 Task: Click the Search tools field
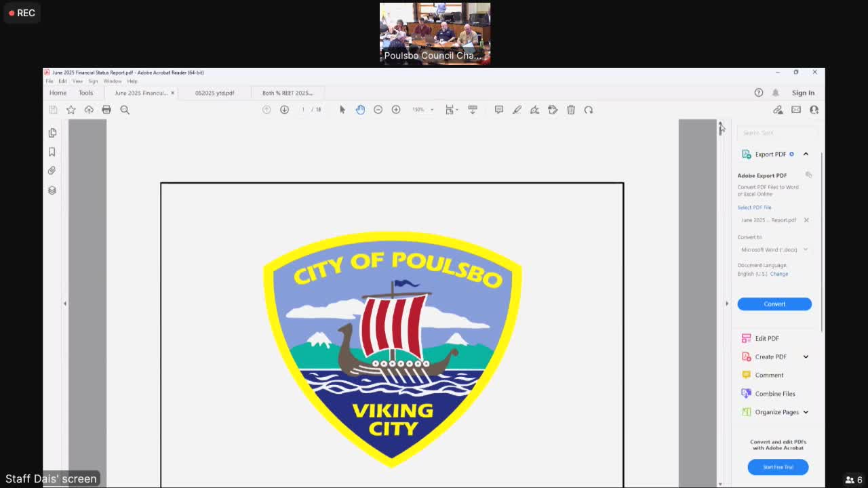776,133
